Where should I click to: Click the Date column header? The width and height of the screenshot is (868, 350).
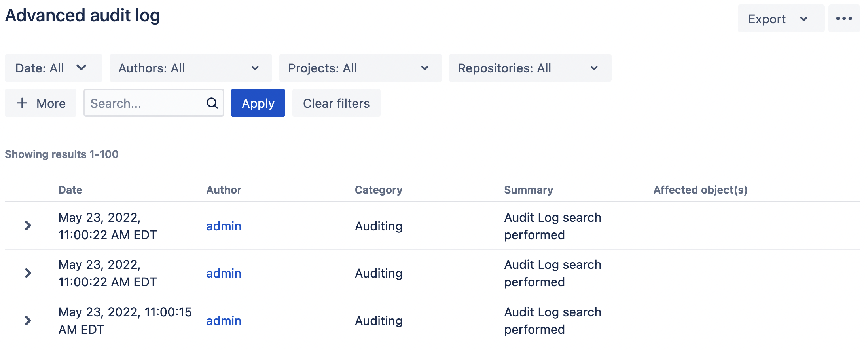[x=70, y=190]
